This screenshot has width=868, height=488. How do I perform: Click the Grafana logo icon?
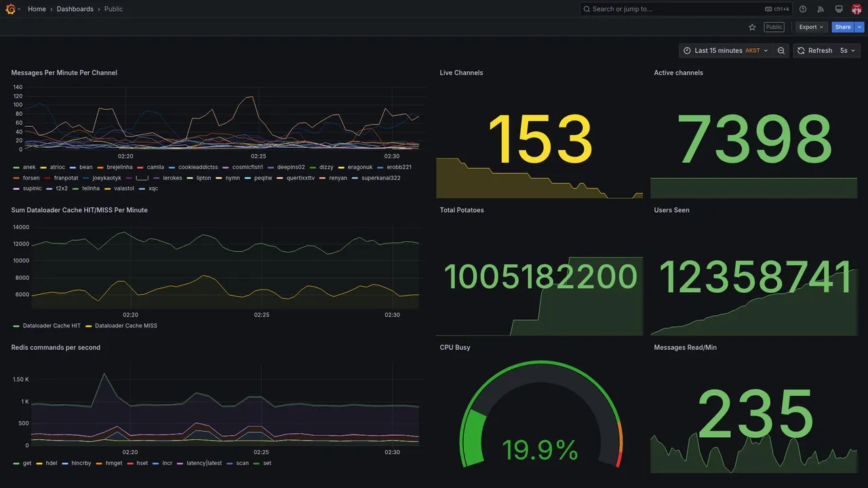[9, 9]
